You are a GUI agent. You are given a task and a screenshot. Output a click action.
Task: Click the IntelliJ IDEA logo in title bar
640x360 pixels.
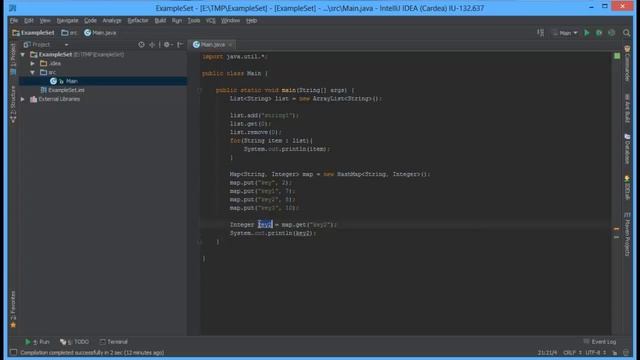pyautogui.click(x=13, y=8)
